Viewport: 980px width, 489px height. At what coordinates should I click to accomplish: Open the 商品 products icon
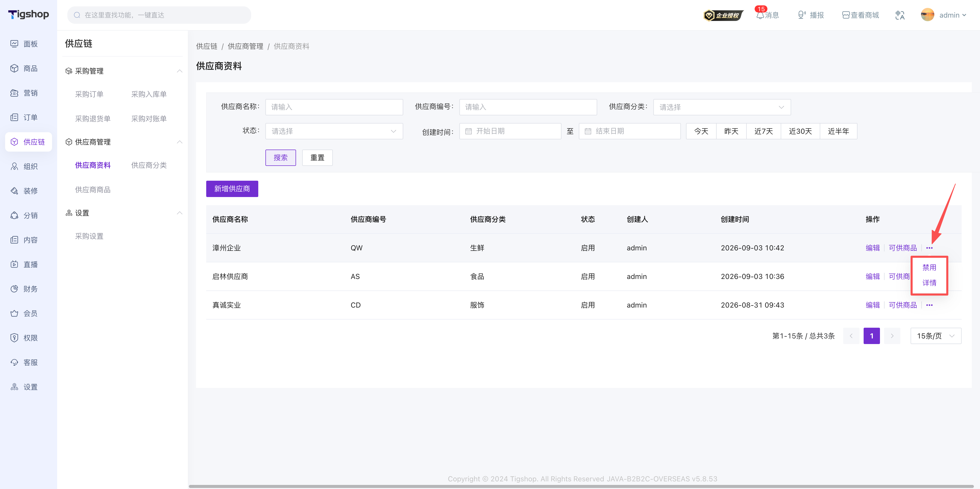[14, 68]
